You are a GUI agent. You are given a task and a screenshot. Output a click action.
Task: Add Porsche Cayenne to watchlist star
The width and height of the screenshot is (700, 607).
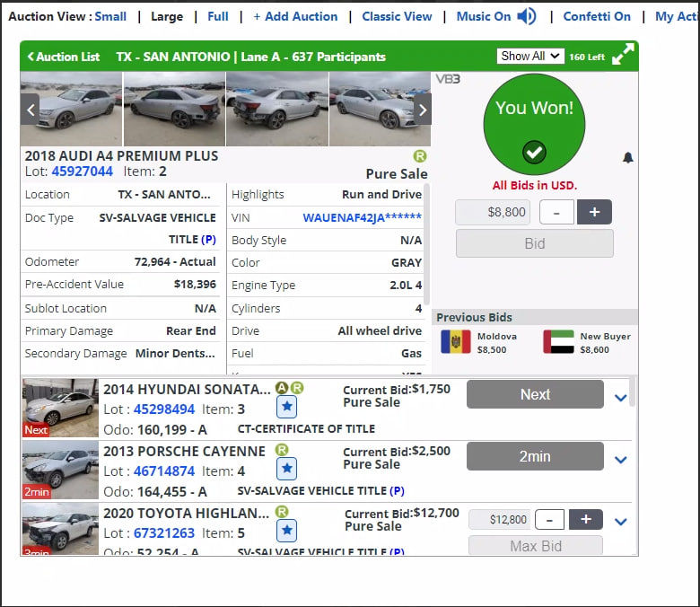tap(286, 468)
